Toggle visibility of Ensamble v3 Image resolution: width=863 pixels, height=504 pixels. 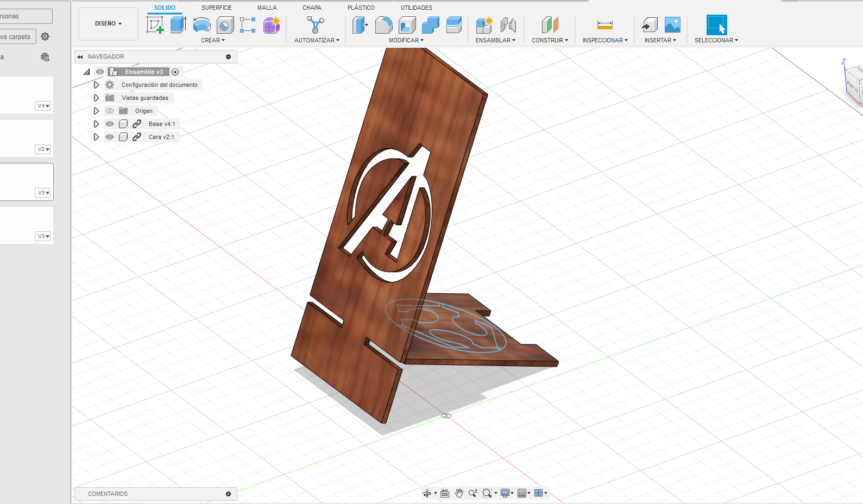[100, 72]
